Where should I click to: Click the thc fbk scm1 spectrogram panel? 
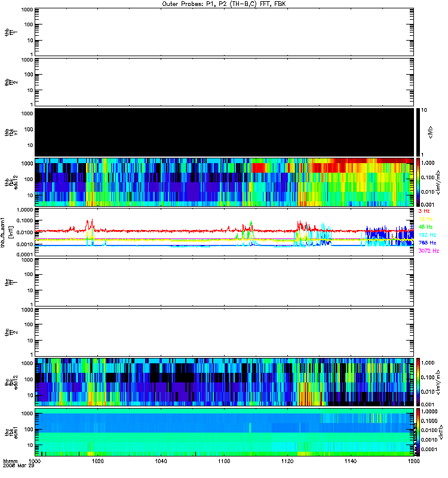[x=225, y=432]
